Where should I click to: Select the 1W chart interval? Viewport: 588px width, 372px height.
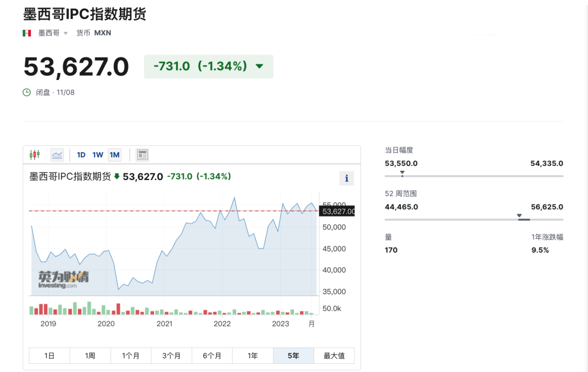click(x=97, y=154)
